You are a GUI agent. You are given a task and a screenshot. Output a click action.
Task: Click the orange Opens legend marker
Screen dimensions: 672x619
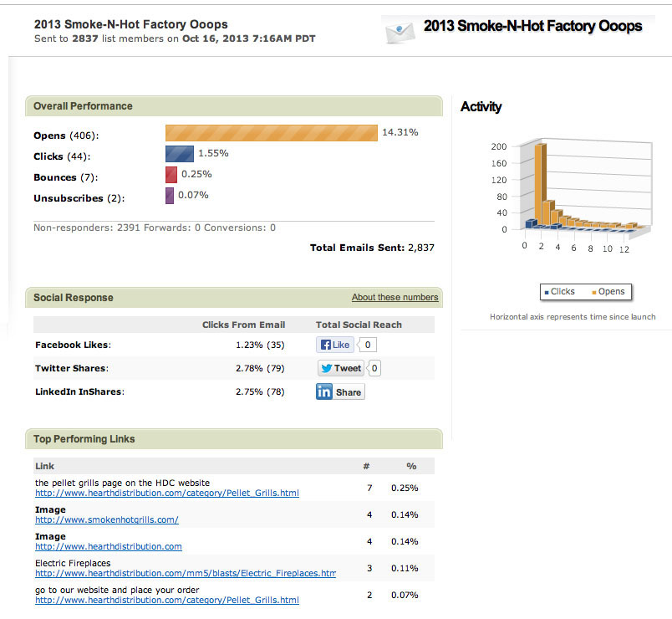point(594,292)
